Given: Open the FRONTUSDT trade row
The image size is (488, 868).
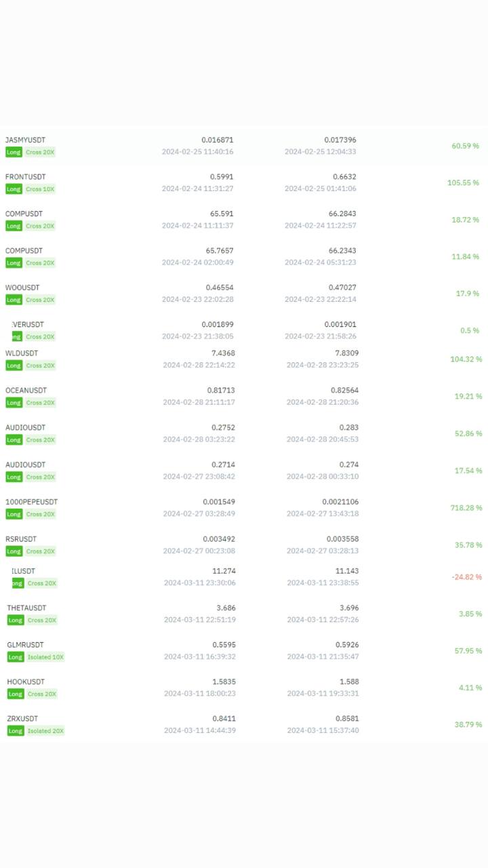Looking at the screenshot, I should pos(244,182).
